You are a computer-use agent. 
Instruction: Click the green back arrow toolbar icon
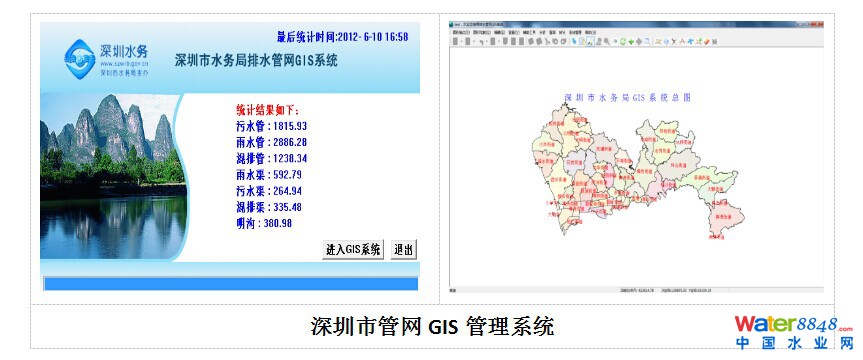point(631,41)
